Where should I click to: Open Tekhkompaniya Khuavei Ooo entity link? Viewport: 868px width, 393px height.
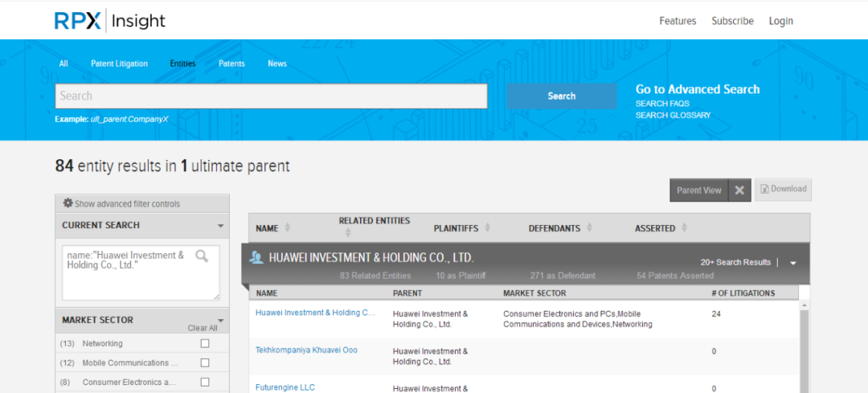click(307, 350)
